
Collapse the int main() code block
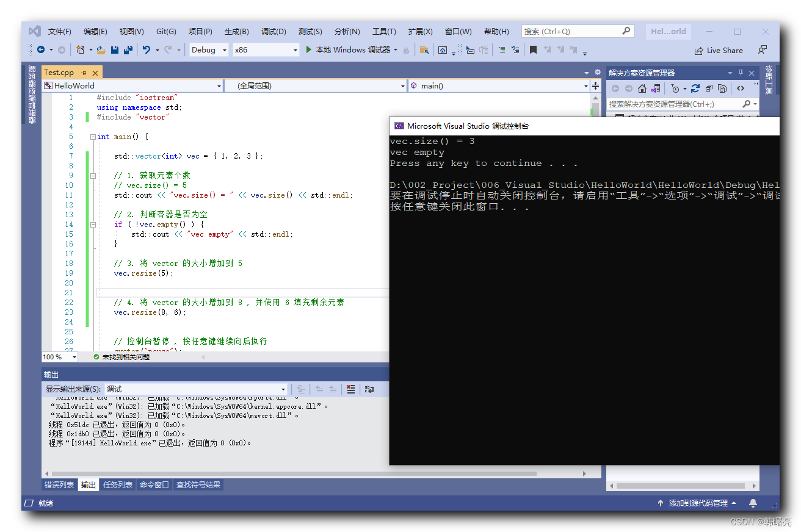[x=93, y=137]
